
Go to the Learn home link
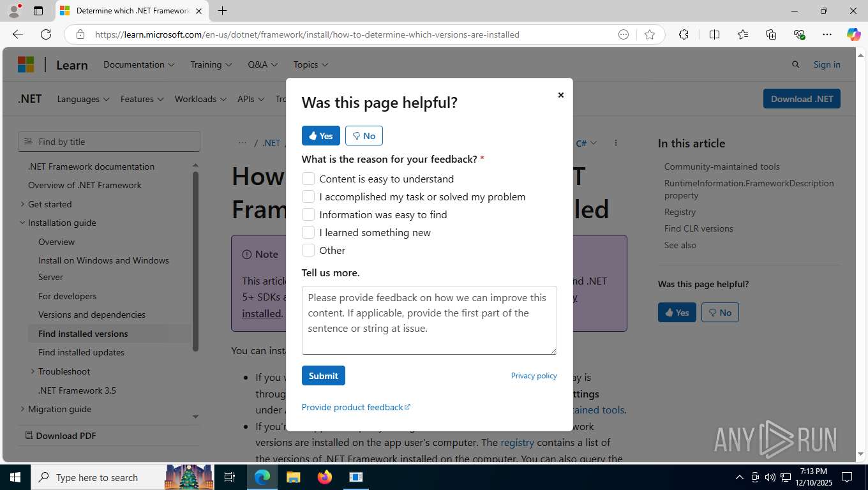point(72,64)
